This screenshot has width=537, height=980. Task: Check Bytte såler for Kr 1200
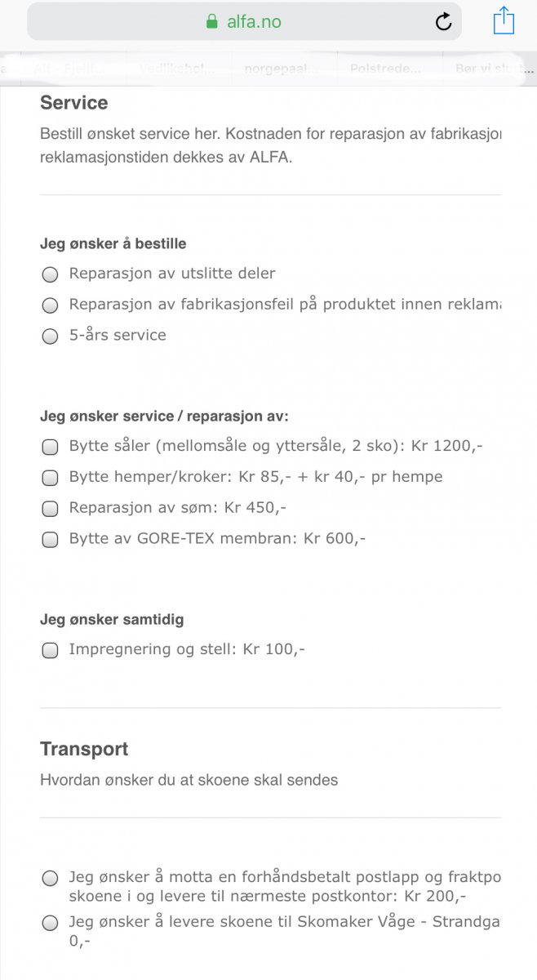(50, 447)
